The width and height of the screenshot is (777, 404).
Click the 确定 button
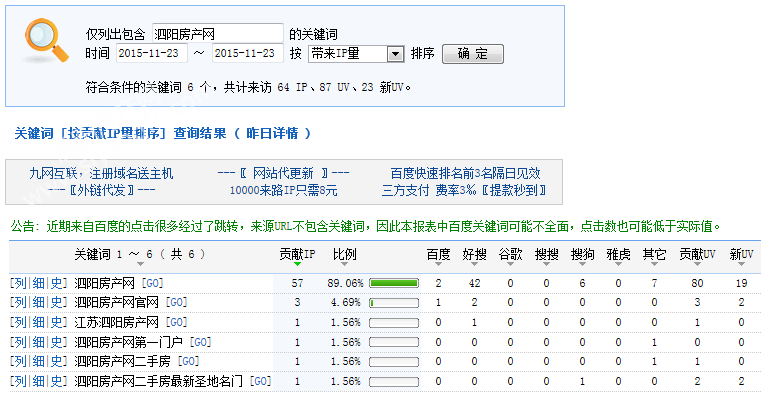coord(472,54)
